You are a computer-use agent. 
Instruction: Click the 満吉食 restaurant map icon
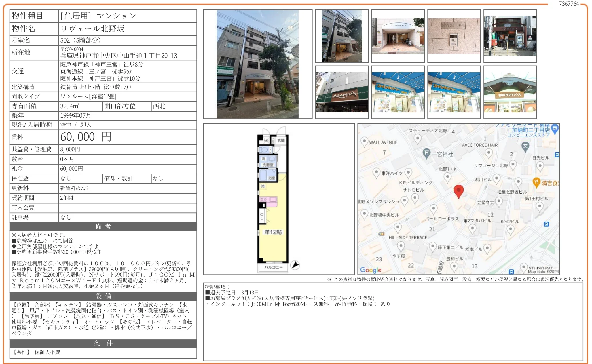[536, 182]
